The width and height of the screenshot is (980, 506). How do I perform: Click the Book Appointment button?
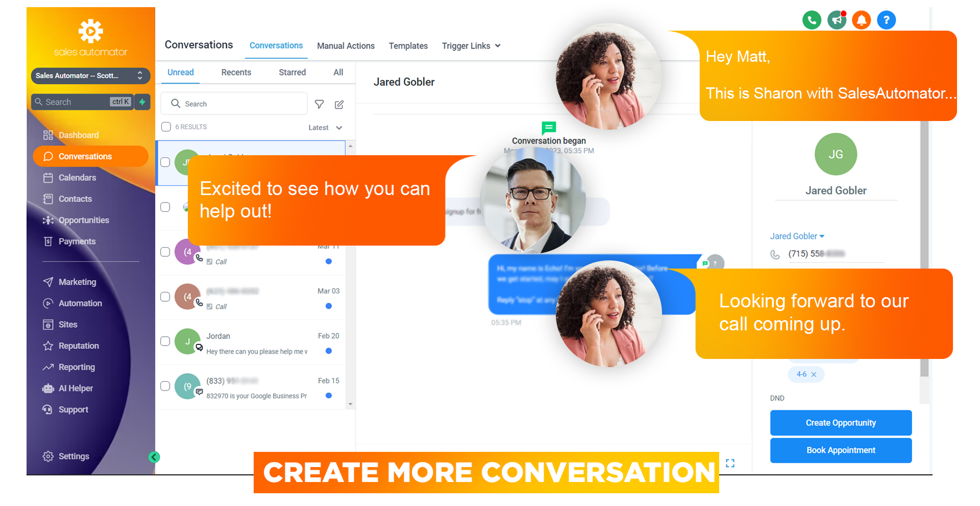[x=841, y=450]
